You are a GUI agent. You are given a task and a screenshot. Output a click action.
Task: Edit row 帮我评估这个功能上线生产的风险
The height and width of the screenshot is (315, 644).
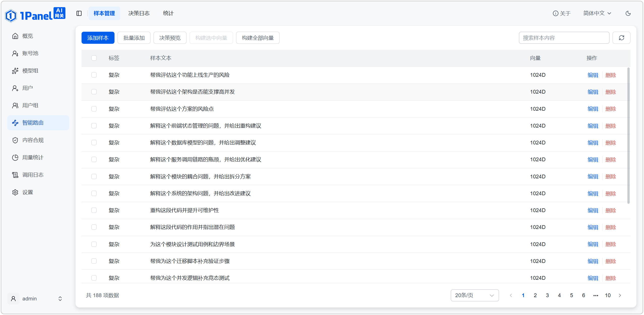tap(593, 75)
